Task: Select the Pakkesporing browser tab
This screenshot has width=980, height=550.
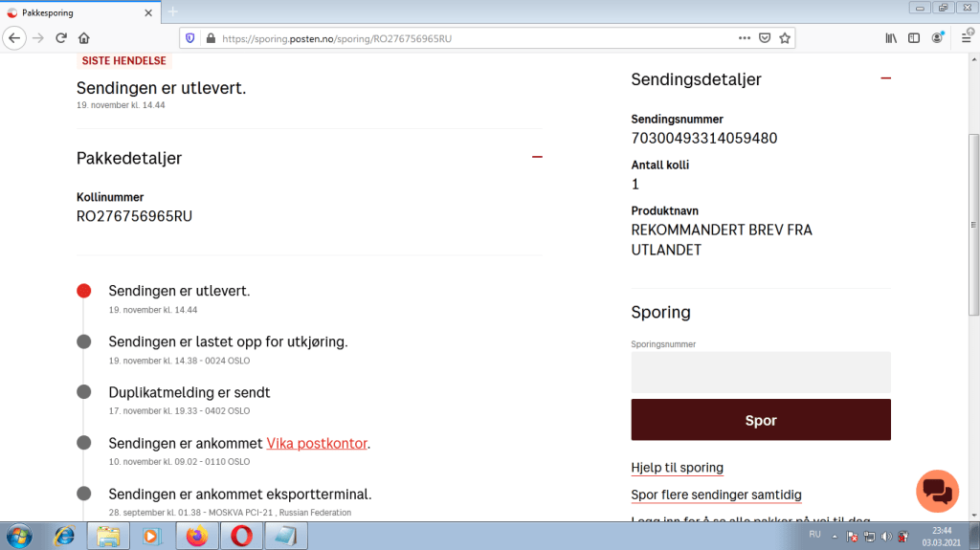Action: (x=77, y=12)
